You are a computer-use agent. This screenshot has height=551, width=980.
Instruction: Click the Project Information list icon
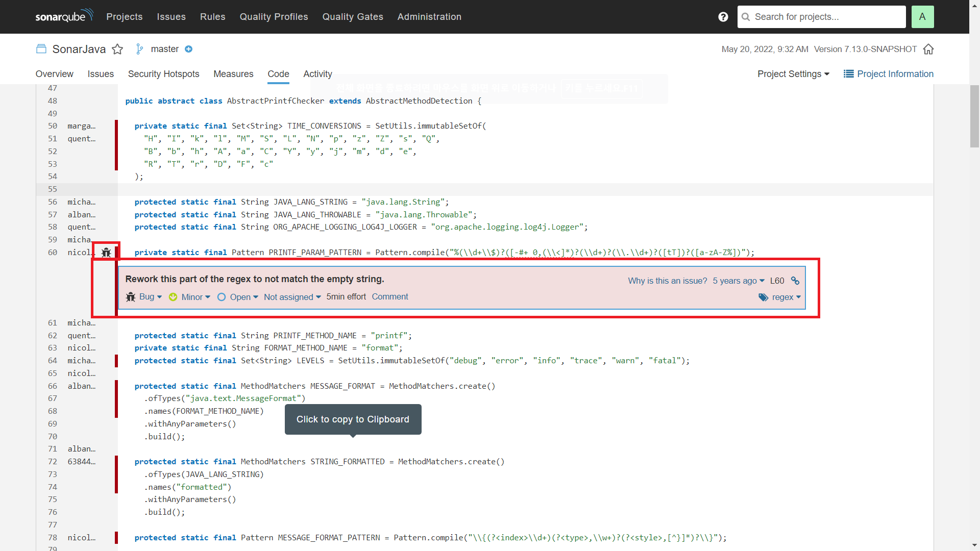[x=848, y=74]
